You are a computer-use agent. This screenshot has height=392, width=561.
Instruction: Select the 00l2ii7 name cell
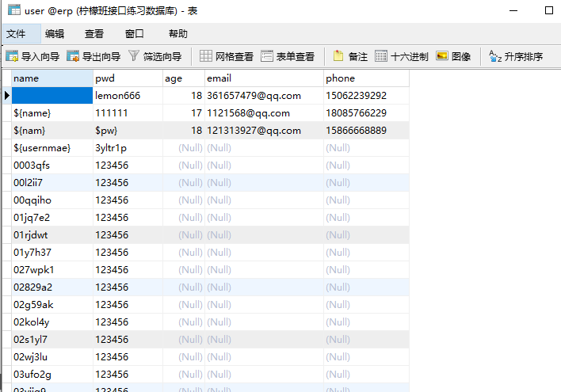[52, 183]
